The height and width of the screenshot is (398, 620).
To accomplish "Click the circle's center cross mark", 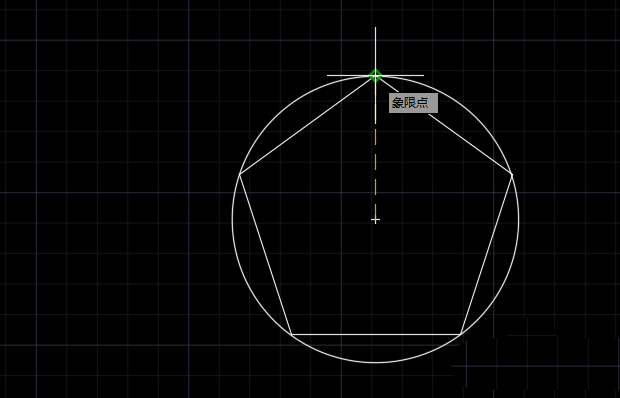I will click(376, 220).
